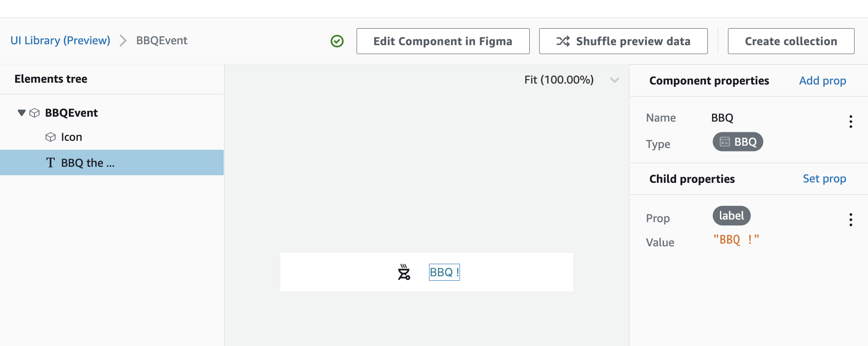Viewport: 868px width, 346px height.
Task: Click the Create collection button
Action: click(791, 41)
